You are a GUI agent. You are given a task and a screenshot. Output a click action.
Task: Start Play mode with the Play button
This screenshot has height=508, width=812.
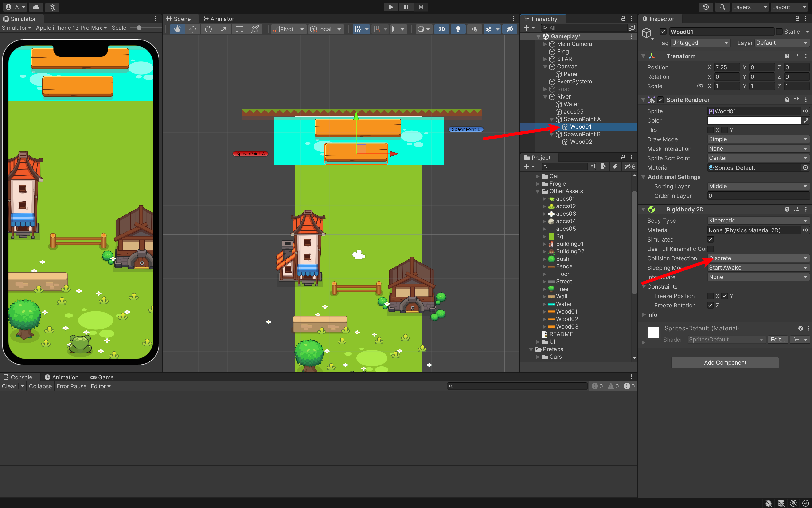pyautogui.click(x=391, y=7)
